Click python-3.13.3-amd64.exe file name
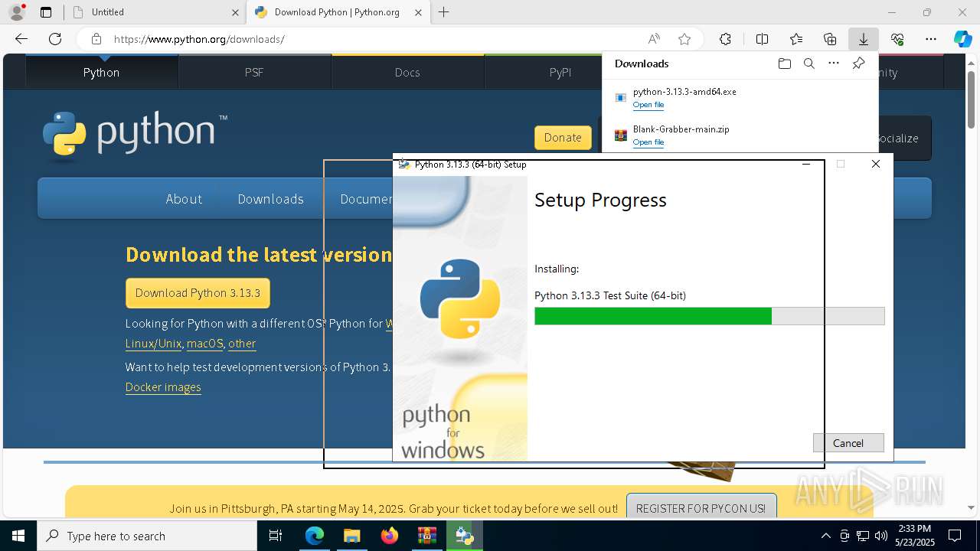This screenshot has height=551, width=980. tap(684, 91)
